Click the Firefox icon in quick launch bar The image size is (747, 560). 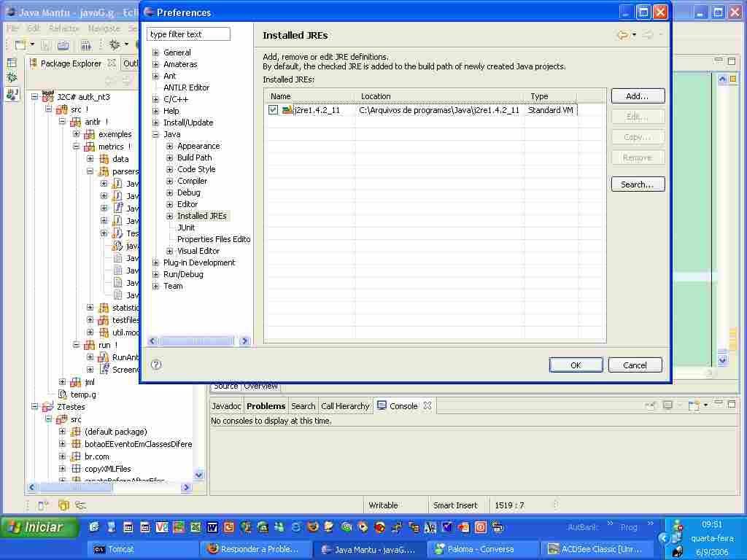[x=312, y=526]
